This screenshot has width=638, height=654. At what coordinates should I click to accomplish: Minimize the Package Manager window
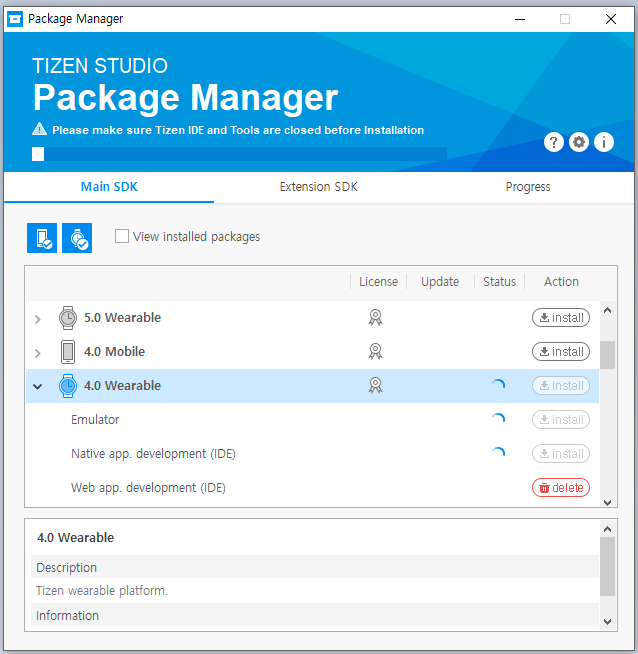520,19
